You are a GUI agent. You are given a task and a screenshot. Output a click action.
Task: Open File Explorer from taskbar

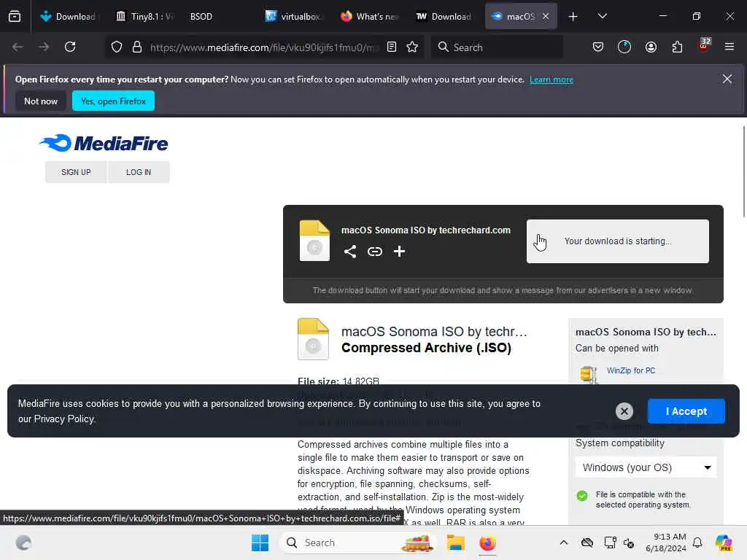455,542
